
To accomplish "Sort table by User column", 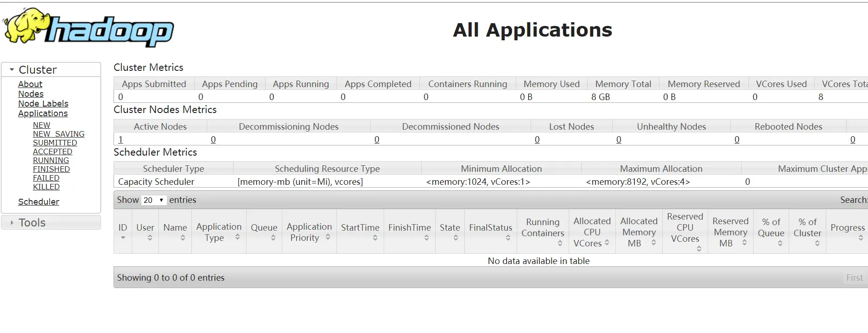I will point(145,231).
